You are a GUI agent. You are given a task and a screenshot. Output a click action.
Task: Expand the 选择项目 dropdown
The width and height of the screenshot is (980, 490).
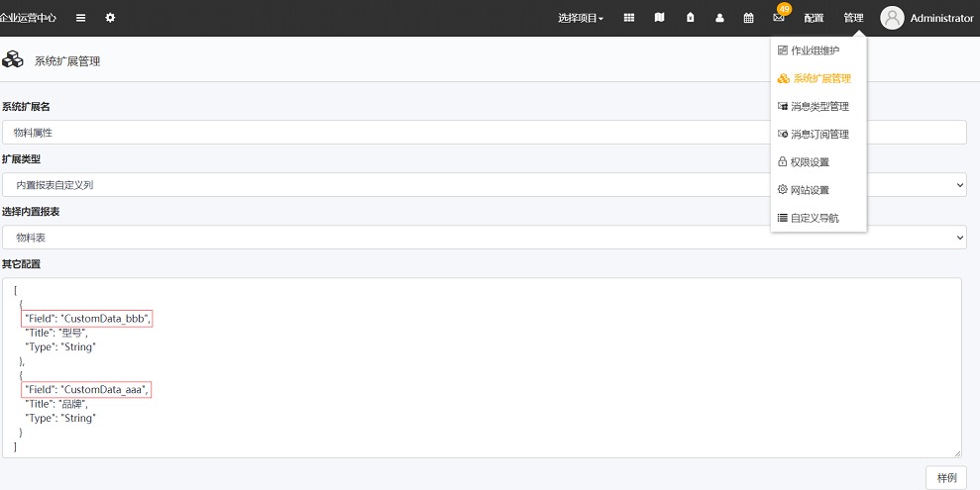coord(581,18)
